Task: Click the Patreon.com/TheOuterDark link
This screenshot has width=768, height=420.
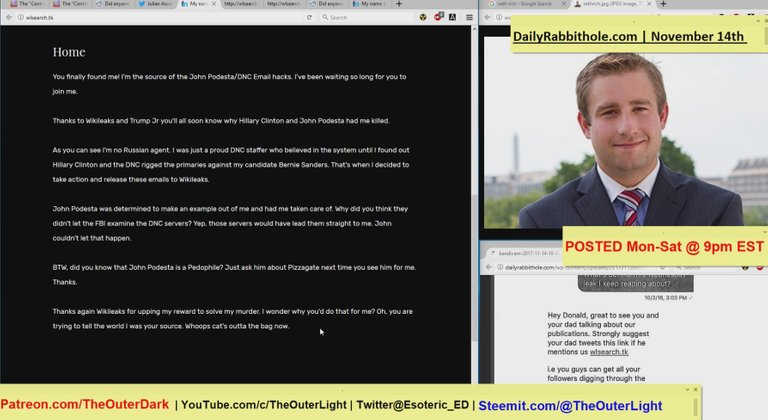Action: tap(85, 405)
